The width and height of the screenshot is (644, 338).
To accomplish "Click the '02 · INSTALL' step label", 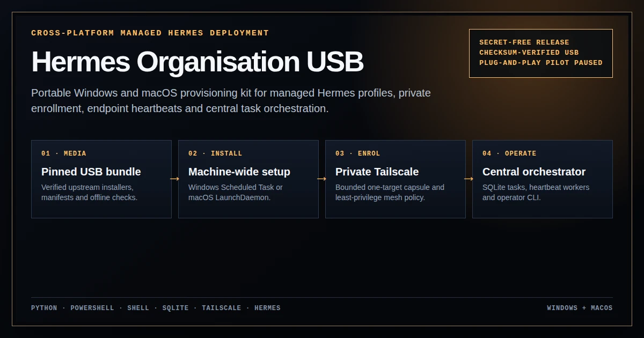I will [215, 153].
